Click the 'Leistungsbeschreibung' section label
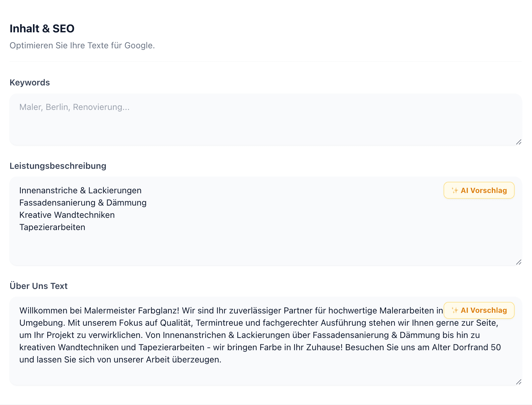This screenshot has height=405, width=532. 58,166
